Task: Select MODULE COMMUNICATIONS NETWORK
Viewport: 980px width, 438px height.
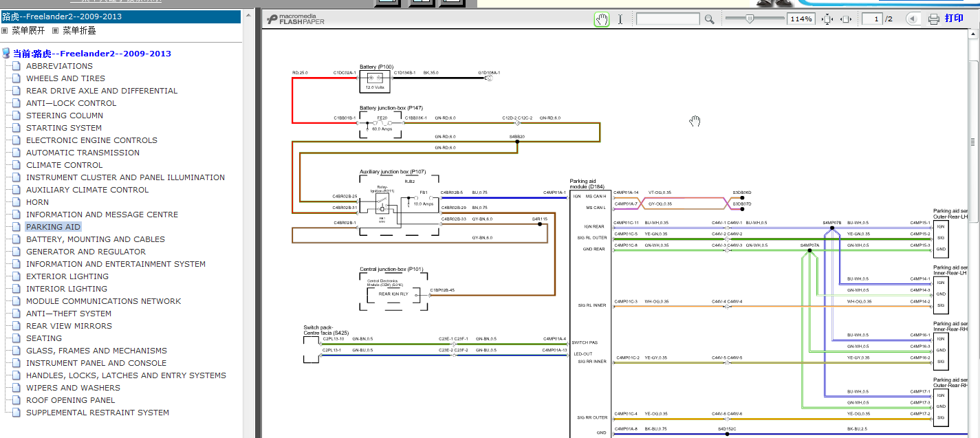Action: coord(103,301)
